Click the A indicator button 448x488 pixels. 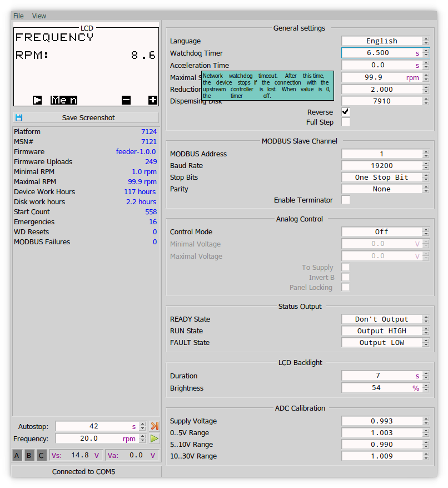click(x=17, y=456)
